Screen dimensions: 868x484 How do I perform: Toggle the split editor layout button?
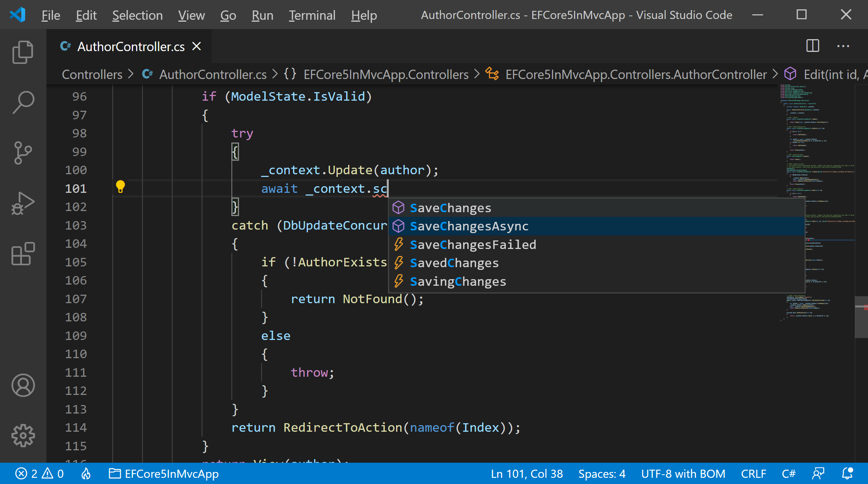[x=813, y=47]
